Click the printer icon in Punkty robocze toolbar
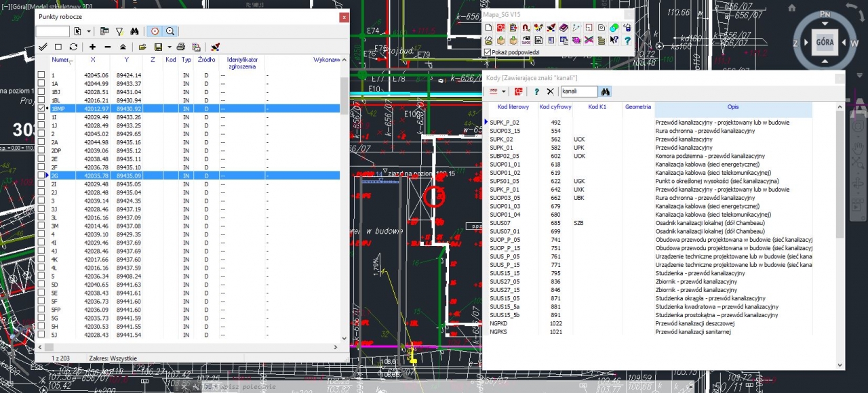 [180, 47]
